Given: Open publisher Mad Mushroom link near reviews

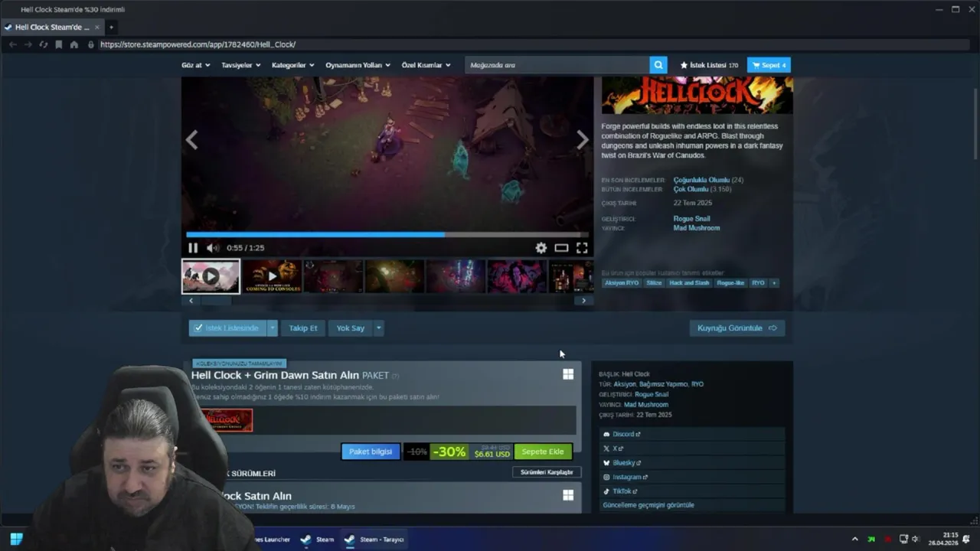Looking at the screenshot, I should tap(697, 228).
